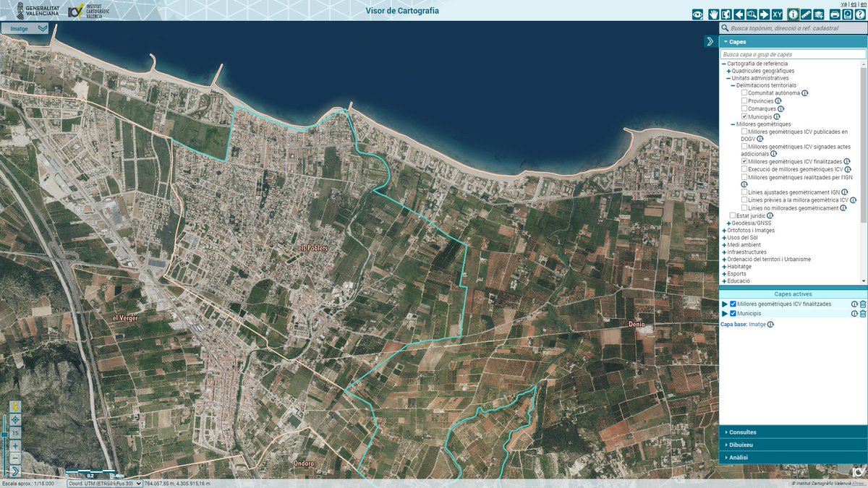Uncheck Millores geomètriques ICV finalitzades in tree
868x488 pixels.
744,161
